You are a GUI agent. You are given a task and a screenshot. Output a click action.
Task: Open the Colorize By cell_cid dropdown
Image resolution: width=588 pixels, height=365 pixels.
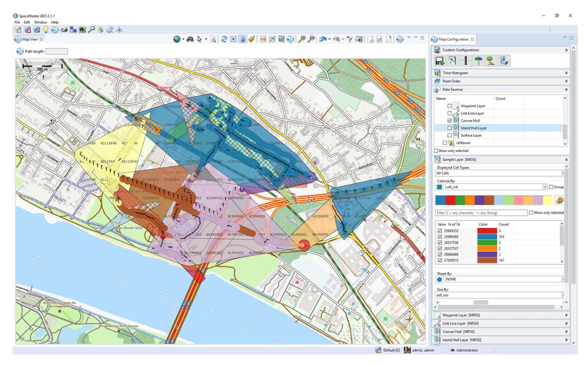click(545, 187)
